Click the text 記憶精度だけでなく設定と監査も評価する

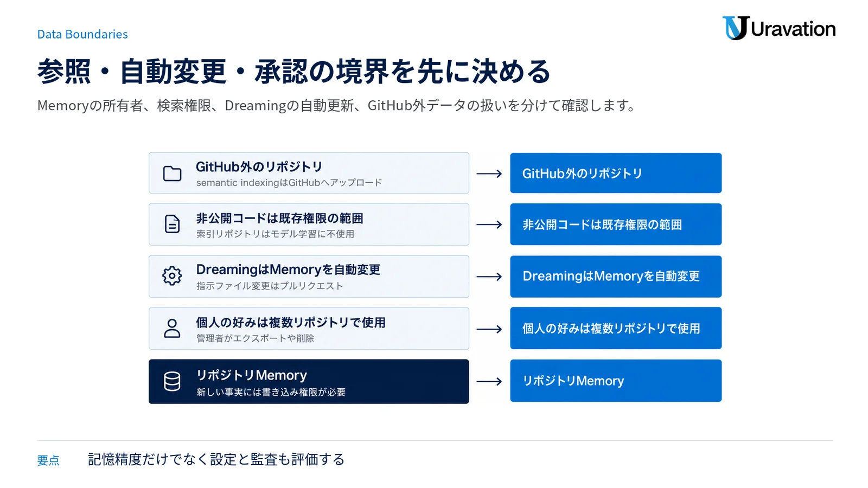(216, 459)
